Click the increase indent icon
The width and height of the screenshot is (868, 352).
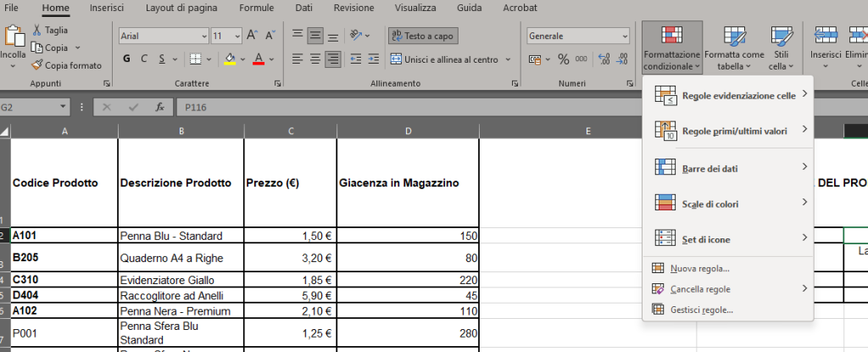374,59
